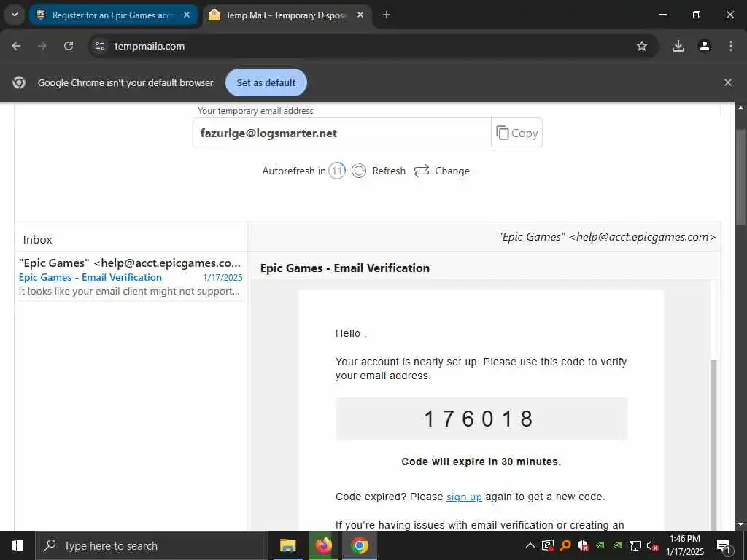Click the tempmailo.com address bar
The image size is (747, 560).
362,46
